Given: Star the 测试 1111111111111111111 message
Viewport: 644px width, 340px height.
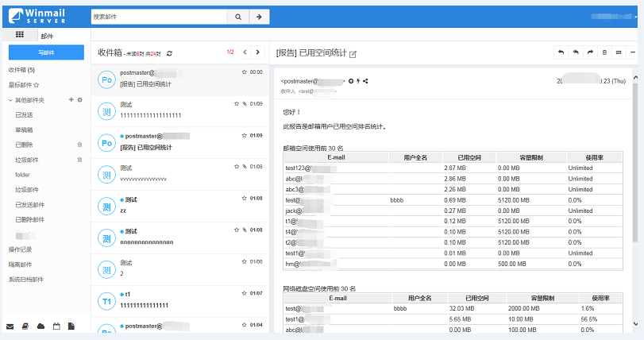Looking at the screenshot, I should pyautogui.click(x=237, y=103).
